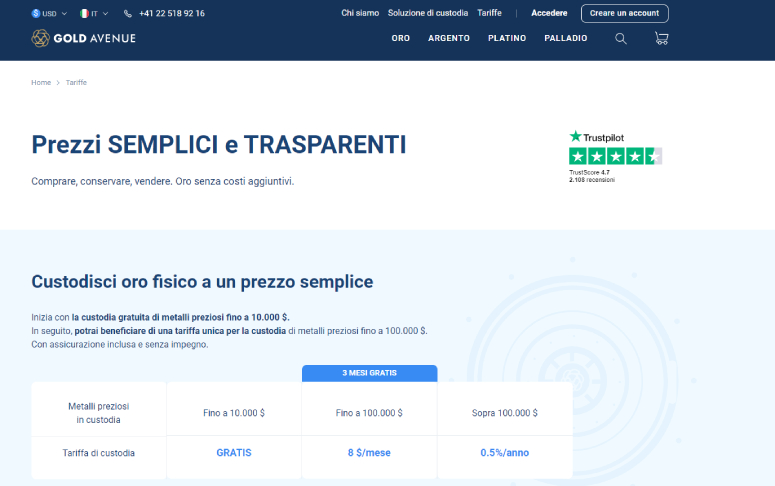Click the Metalli preziosi in custodia label
Screen dimensions: 775x486
[98, 413]
